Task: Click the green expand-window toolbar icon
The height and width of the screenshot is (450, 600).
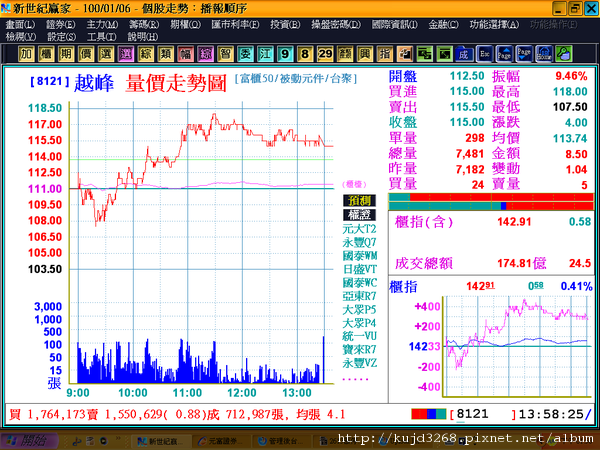Action: 444,54
